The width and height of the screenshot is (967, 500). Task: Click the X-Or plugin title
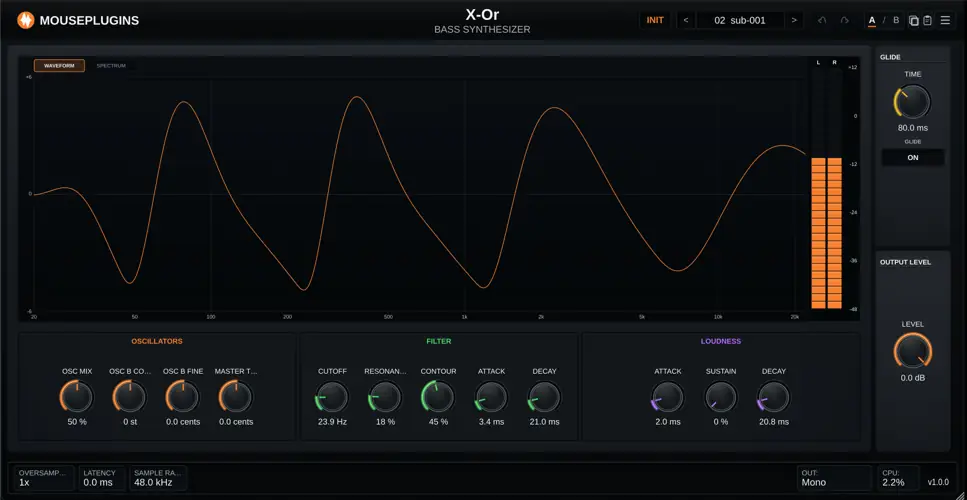[482, 15]
